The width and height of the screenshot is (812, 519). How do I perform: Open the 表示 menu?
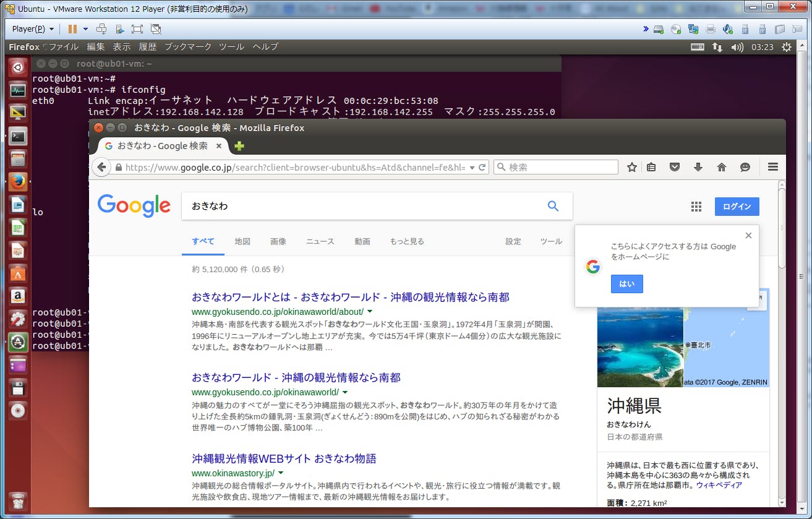[122, 47]
